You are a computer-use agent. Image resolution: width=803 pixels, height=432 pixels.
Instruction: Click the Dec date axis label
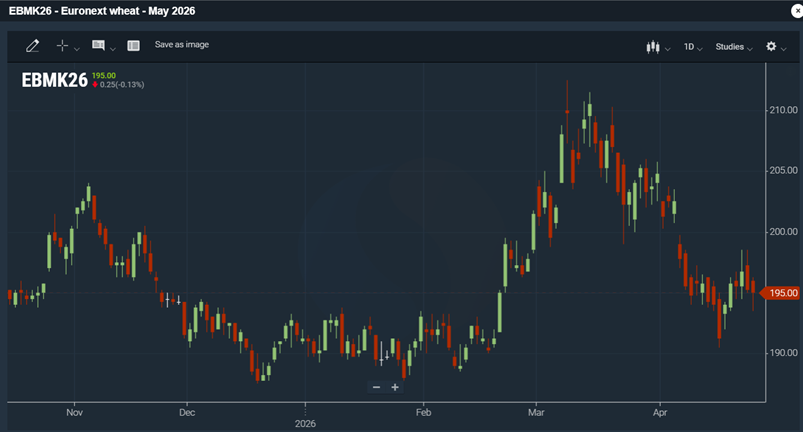point(187,412)
